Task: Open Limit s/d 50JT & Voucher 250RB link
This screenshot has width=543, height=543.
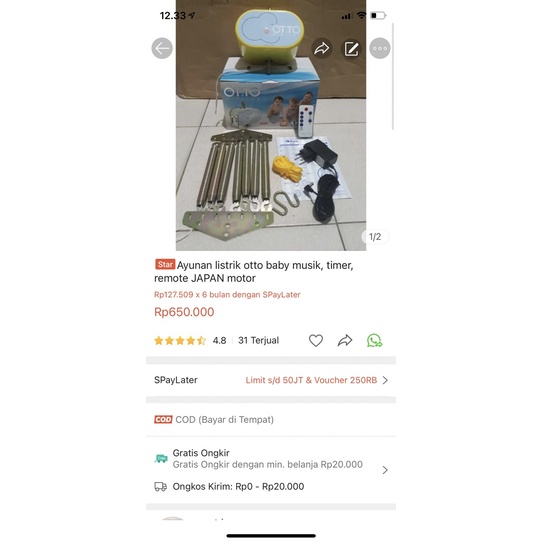Action: click(311, 380)
